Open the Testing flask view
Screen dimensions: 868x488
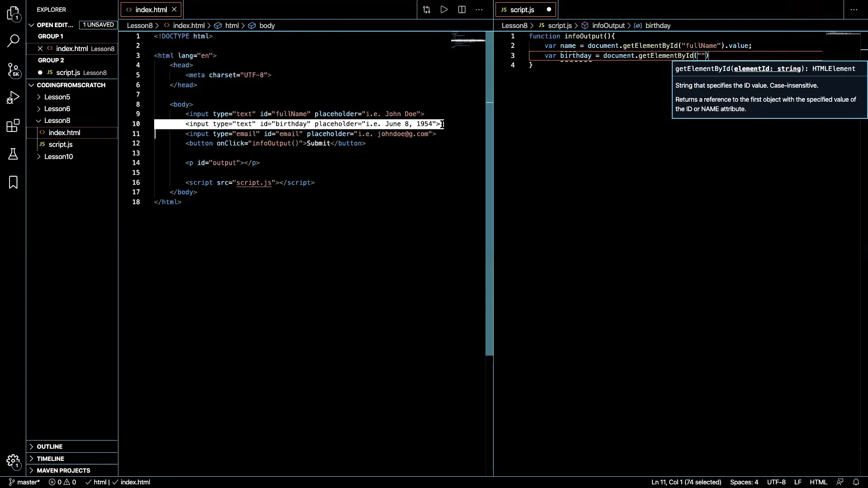click(13, 154)
